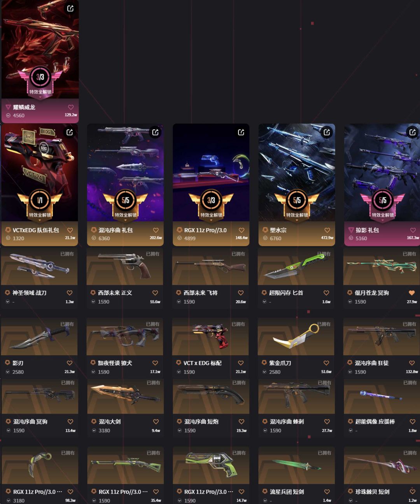420x504 pixels.
Task: Favorite the 西部未来 正义 skin
Action: click(155, 293)
